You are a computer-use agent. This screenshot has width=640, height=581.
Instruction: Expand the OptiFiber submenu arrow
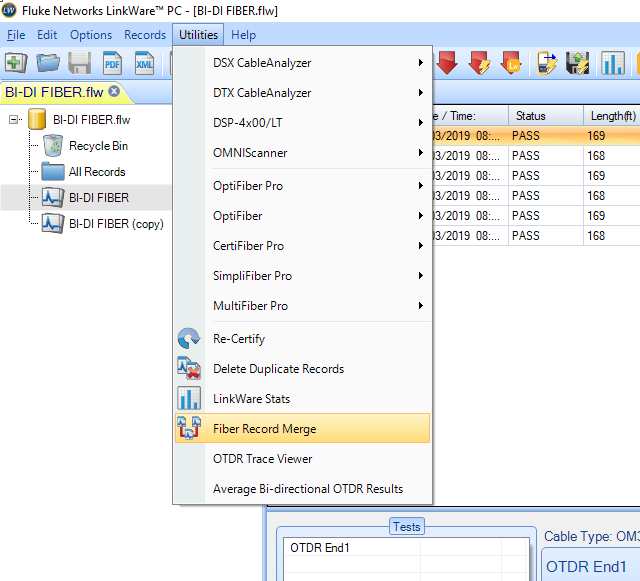[x=420, y=216]
